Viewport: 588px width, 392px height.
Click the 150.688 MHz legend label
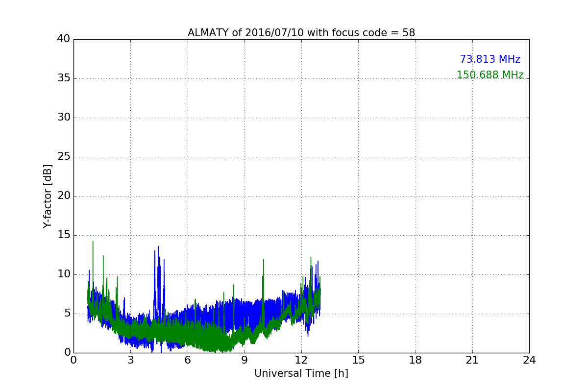point(490,75)
